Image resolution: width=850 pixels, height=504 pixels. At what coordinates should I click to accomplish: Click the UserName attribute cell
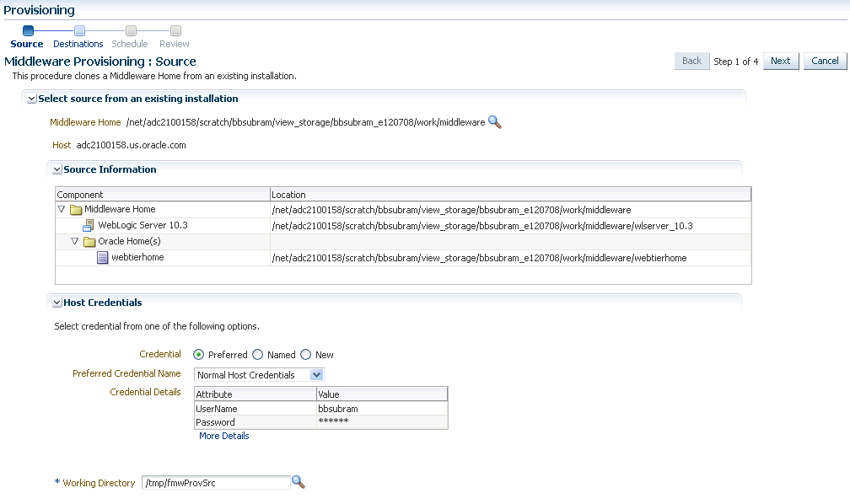point(256,409)
